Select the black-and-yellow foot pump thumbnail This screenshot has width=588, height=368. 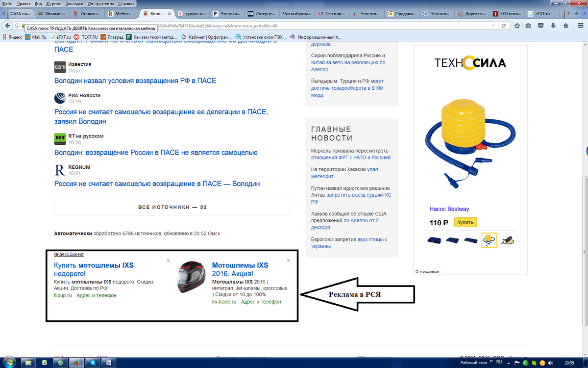pos(507,240)
